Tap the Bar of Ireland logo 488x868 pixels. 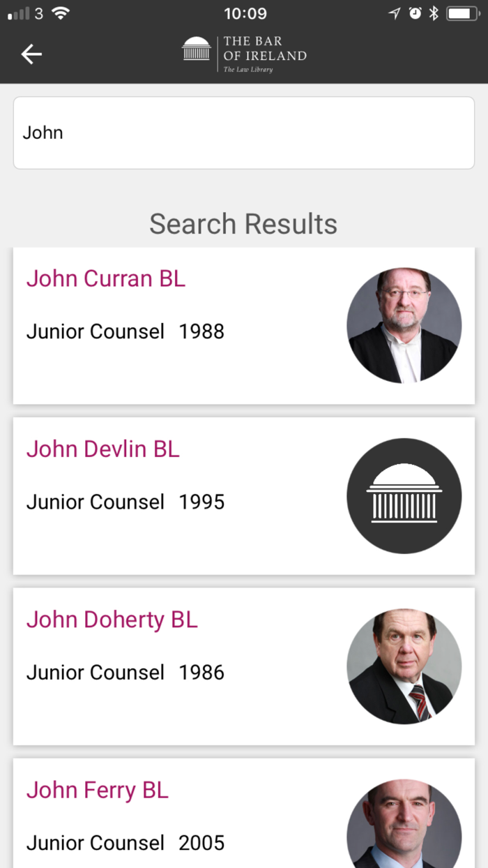[x=243, y=54]
